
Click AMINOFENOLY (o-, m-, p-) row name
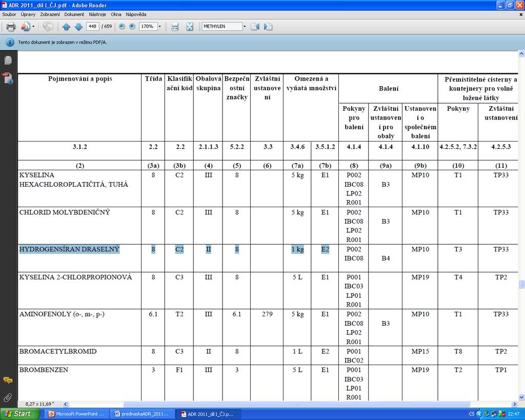(x=62, y=314)
